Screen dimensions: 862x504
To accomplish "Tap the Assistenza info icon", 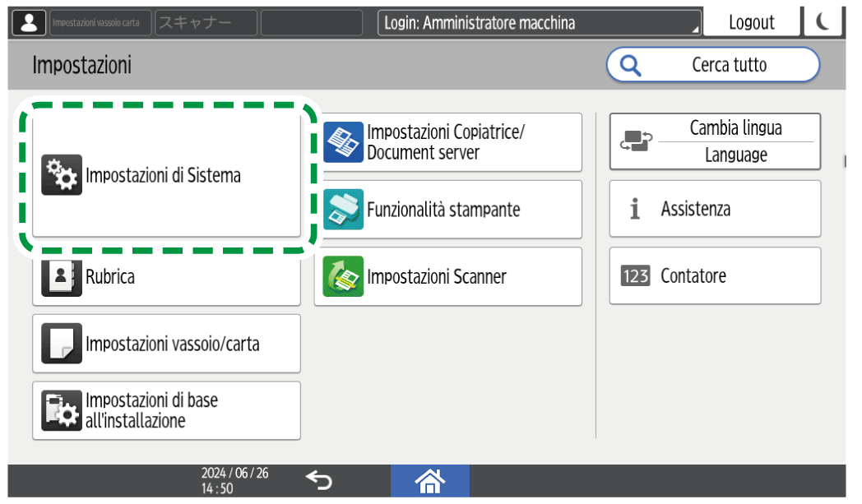I will pyautogui.click(x=635, y=209).
